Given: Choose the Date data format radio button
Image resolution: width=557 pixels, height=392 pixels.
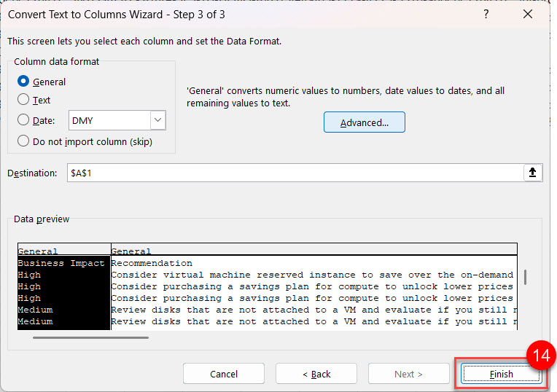Looking at the screenshot, I should coord(24,120).
